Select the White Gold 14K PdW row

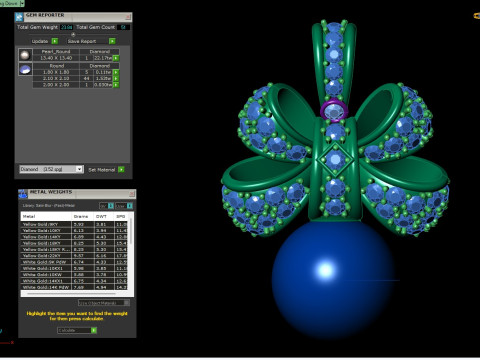(x=74, y=287)
